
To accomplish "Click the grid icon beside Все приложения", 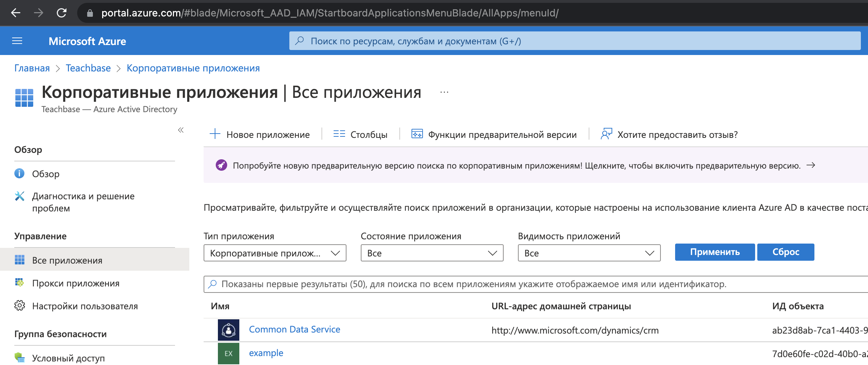I will click(20, 260).
